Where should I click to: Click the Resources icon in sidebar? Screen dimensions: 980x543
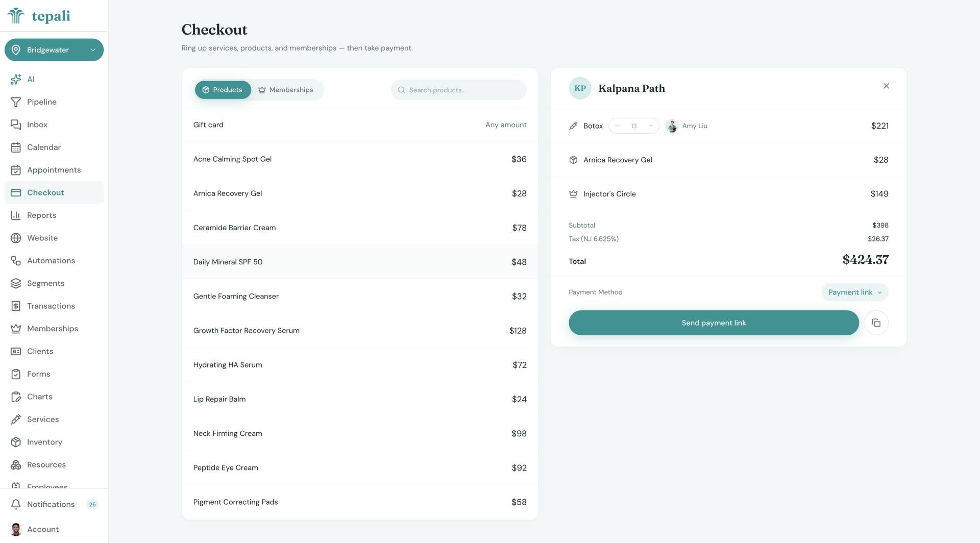pos(16,465)
